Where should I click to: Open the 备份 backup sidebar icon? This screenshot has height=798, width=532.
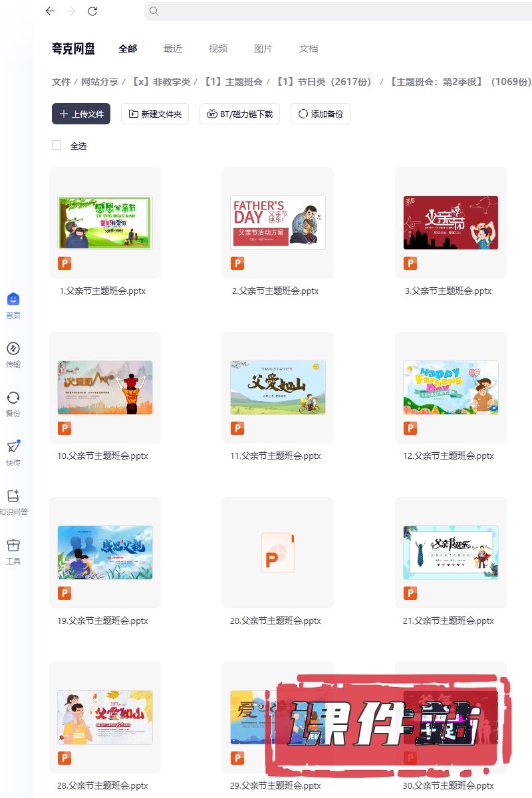click(13, 398)
